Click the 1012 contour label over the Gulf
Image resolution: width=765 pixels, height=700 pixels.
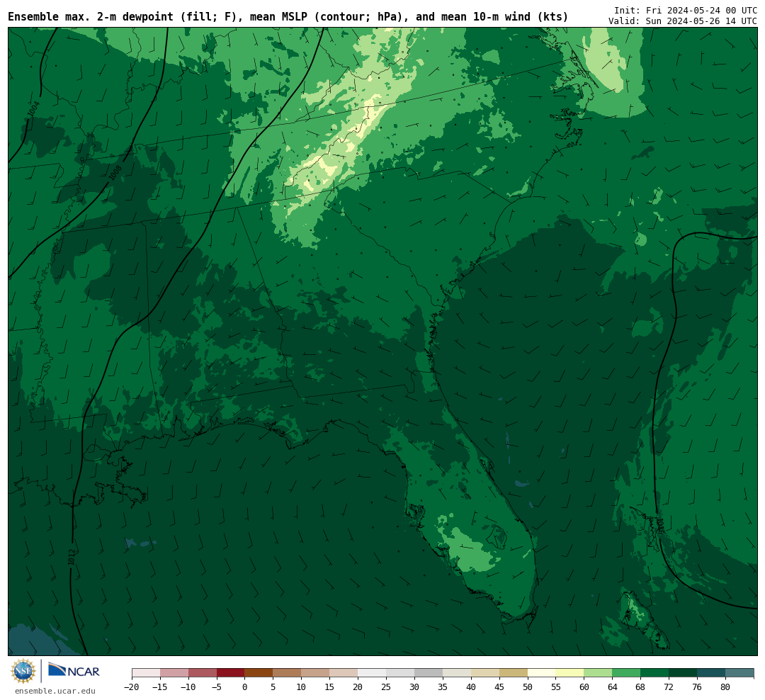72,557
